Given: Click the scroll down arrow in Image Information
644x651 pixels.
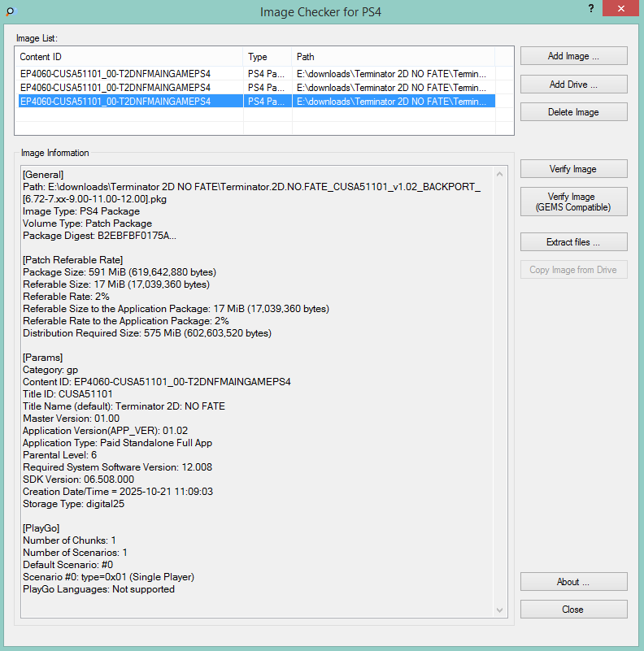Looking at the screenshot, I should point(501,610).
